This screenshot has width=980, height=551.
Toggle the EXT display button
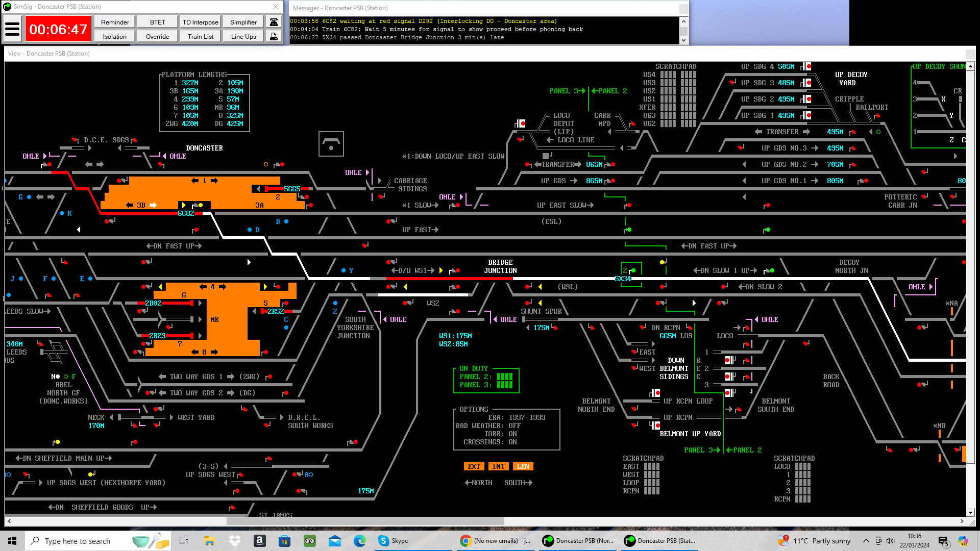[x=474, y=466]
